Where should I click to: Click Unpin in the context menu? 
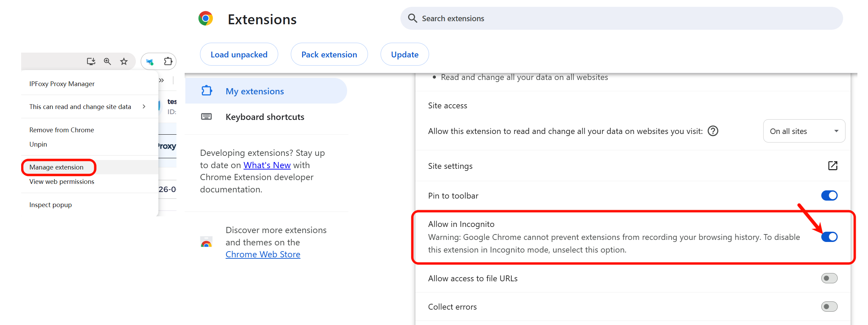click(x=90, y=144)
